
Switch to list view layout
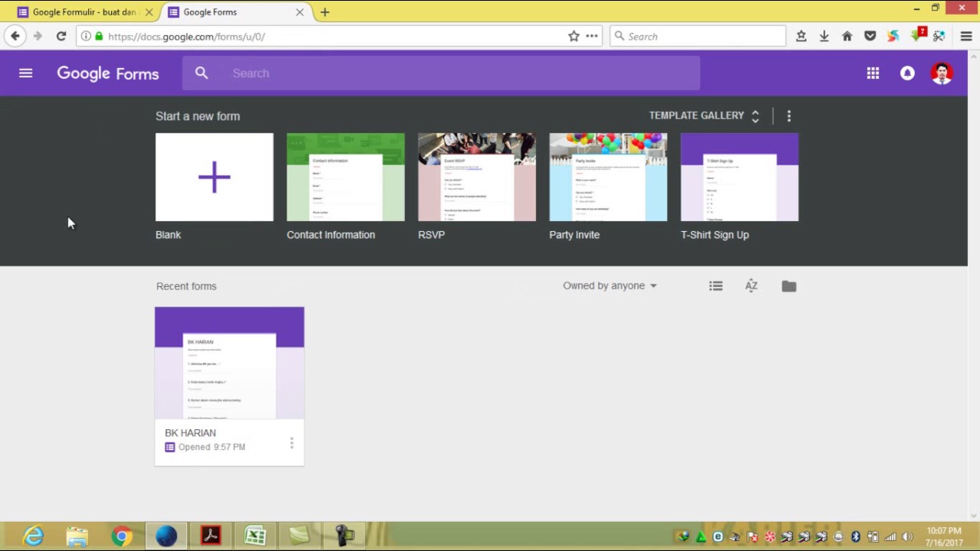click(x=716, y=285)
